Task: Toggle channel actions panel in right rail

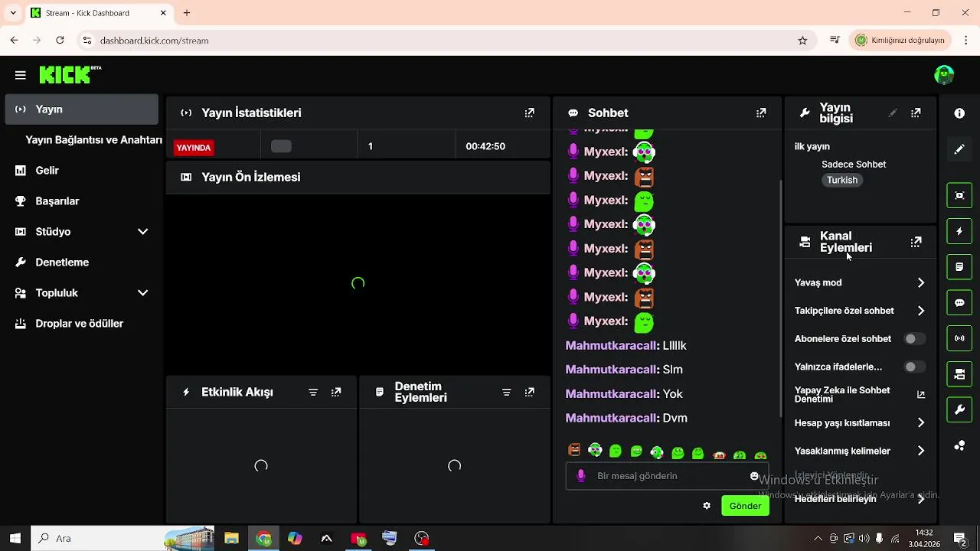Action: [x=959, y=374]
